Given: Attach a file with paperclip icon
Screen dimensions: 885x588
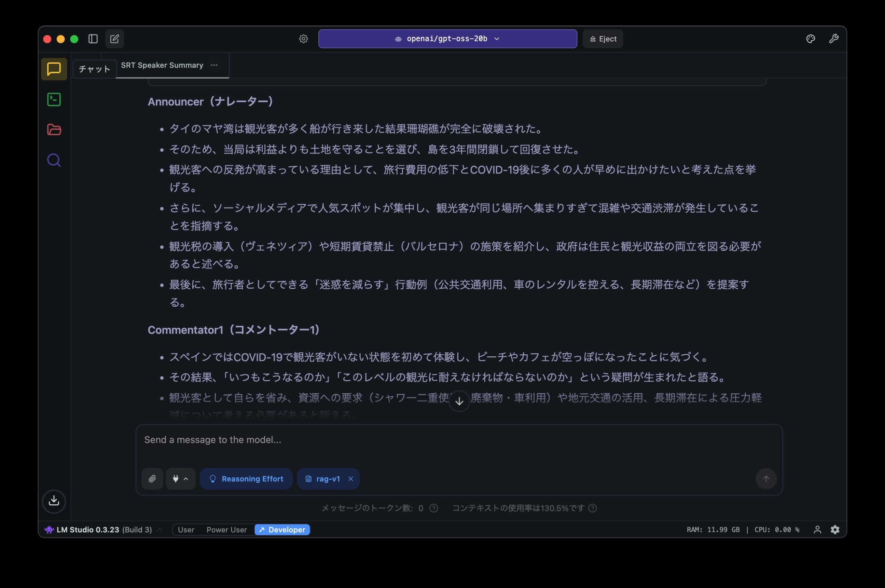Looking at the screenshot, I should coord(152,478).
